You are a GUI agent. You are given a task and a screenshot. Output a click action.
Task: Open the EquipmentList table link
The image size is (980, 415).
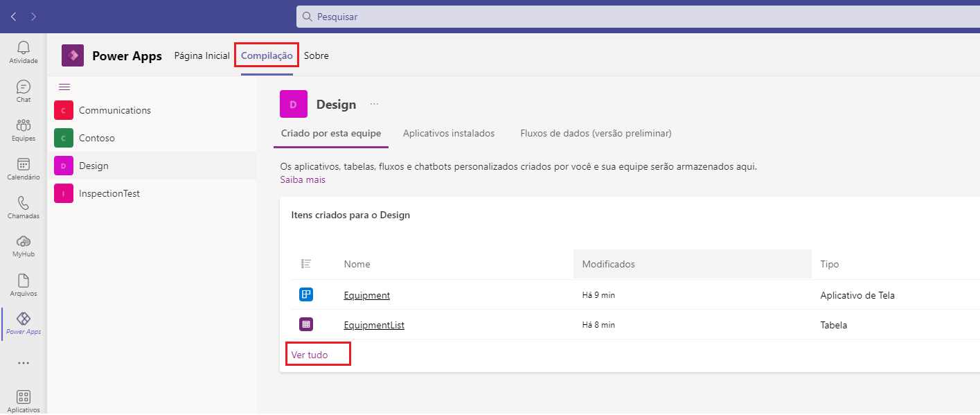(374, 324)
